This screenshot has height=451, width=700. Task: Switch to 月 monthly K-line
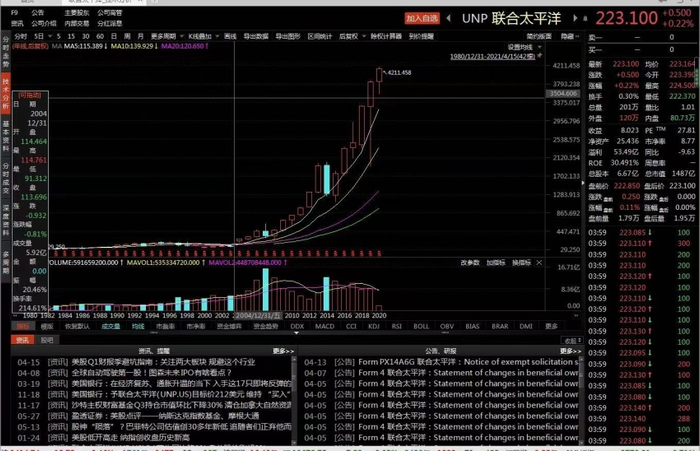click(141, 36)
